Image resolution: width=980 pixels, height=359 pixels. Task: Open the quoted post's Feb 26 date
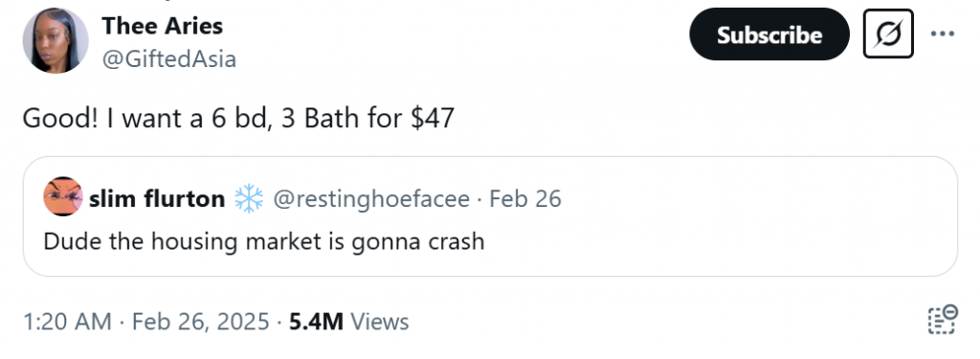coord(525,199)
